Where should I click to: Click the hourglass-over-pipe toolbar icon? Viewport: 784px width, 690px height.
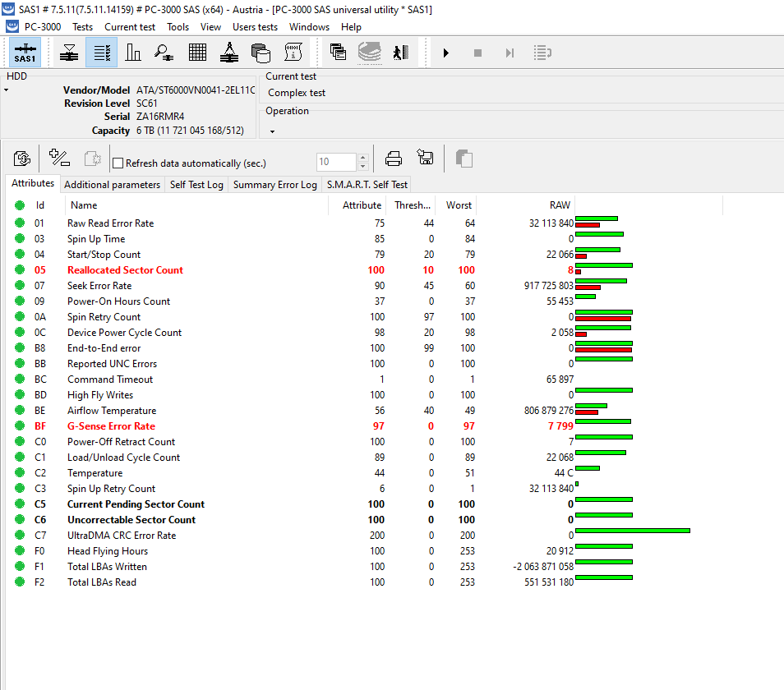pyautogui.click(x=69, y=53)
